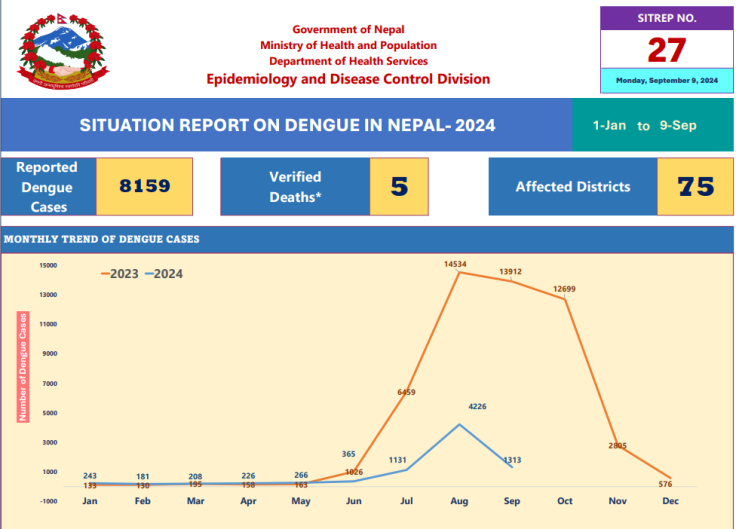
Task: Click the 15000 y-axis label
Action: [x=48, y=266]
